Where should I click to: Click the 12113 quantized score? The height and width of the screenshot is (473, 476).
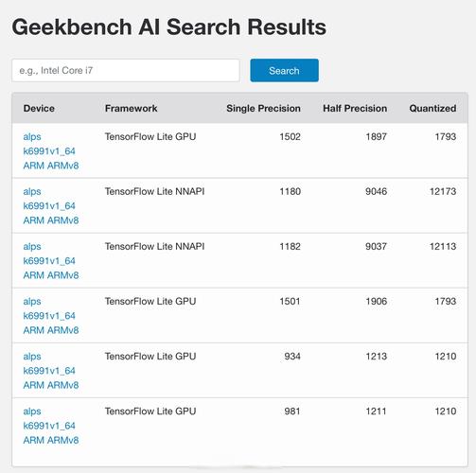(443, 246)
